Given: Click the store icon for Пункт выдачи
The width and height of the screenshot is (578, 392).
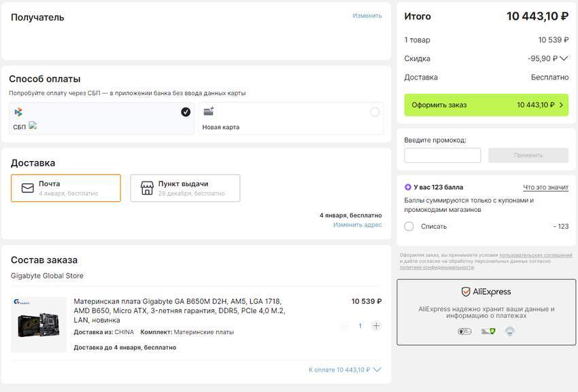Looking at the screenshot, I should coord(147,188).
